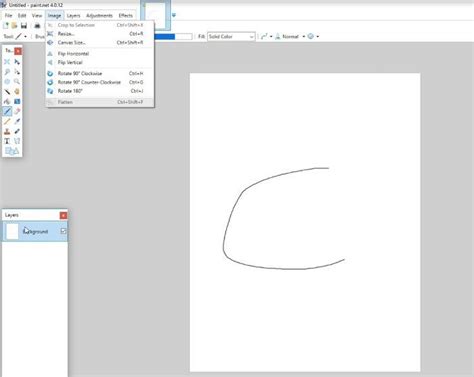Open the Adjustments menu
This screenshot has height=377, width=474.
pyautogui.click(x=99, y=16)
